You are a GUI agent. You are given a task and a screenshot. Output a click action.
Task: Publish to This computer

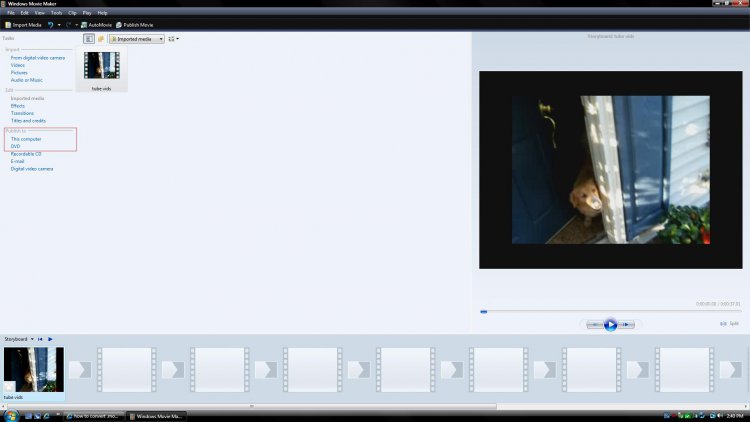coord(26,139)
